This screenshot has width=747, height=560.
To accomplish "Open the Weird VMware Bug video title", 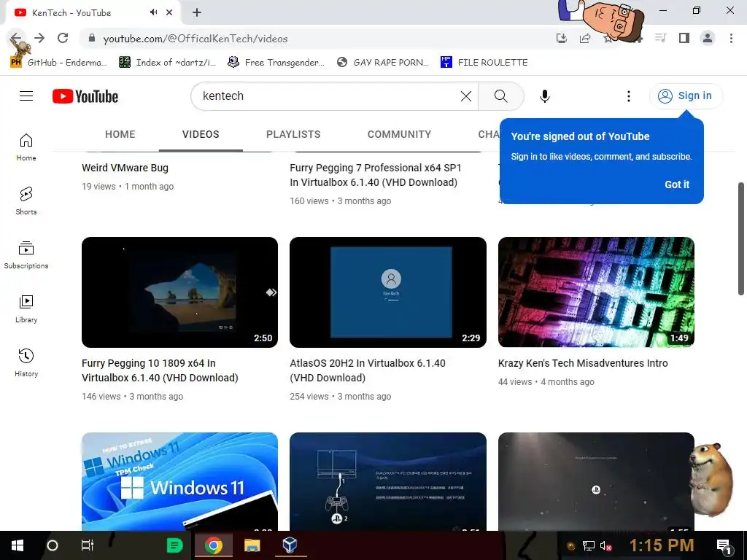I will click(x=125, y=168).
